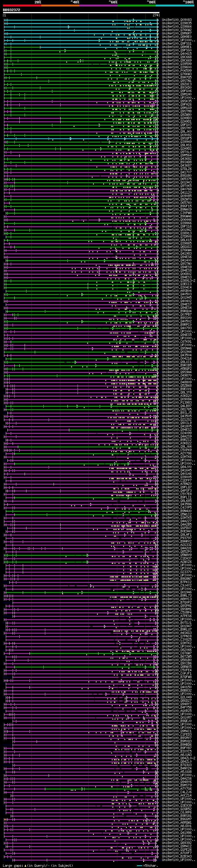Click the query end position 274
The width and height of the screenshot is (197, 868).
(155, 15)
